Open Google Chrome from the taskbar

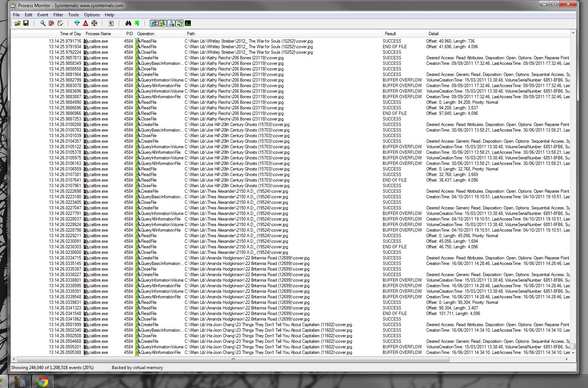pyautogui.click(x=43, y=382)
